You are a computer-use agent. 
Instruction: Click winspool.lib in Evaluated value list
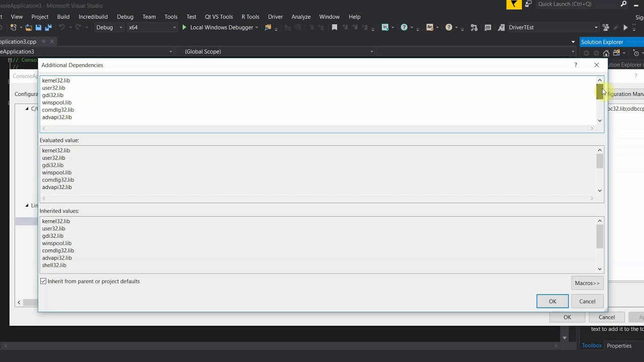click(57, 172)
